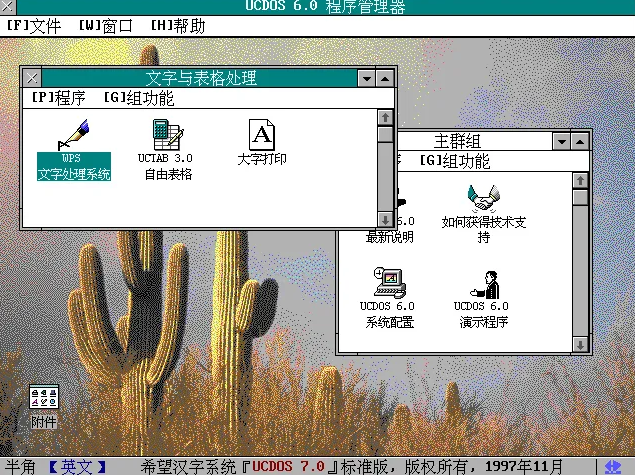This screenshot has width=635, height=475.
Task: Open the [H]帮助 menu
Action: (177, 26)
